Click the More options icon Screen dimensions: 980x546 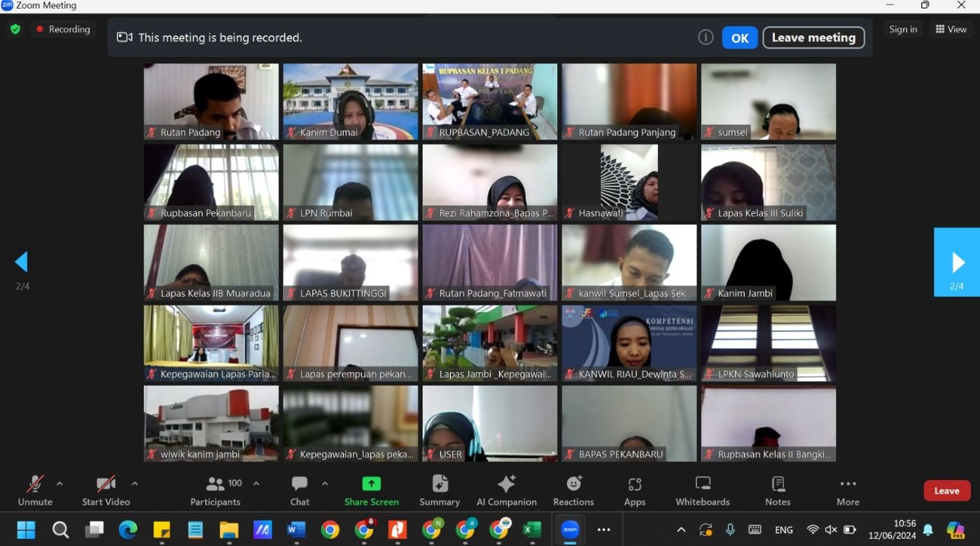click(x=848, y=484)
